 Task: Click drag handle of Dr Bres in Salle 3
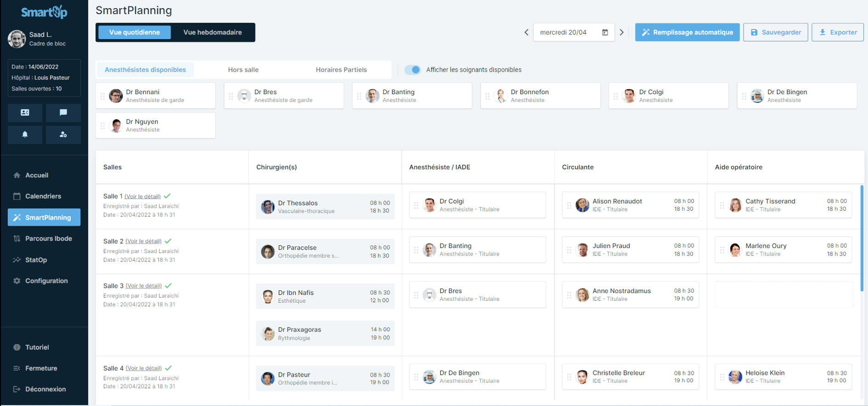[x=416, y=295]
